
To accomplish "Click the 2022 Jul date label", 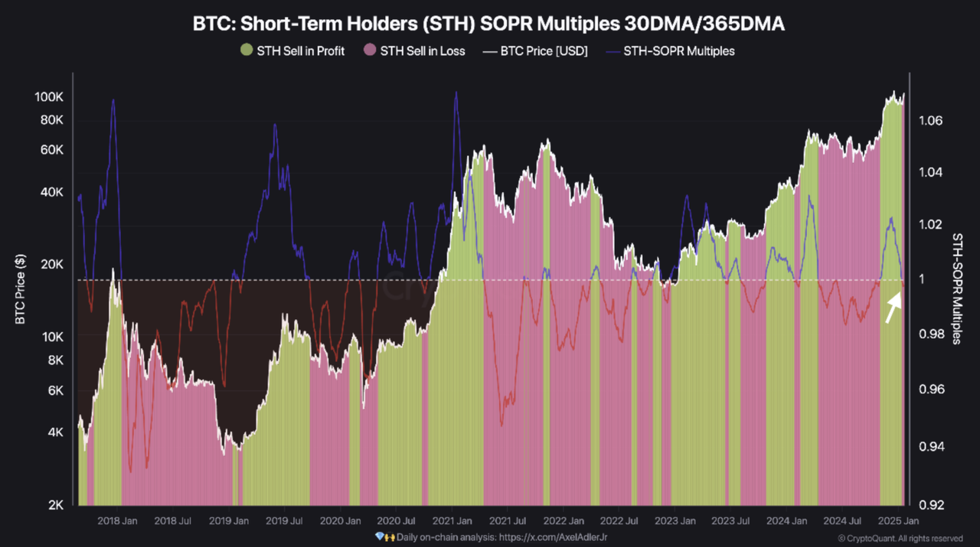I will 619,521.
